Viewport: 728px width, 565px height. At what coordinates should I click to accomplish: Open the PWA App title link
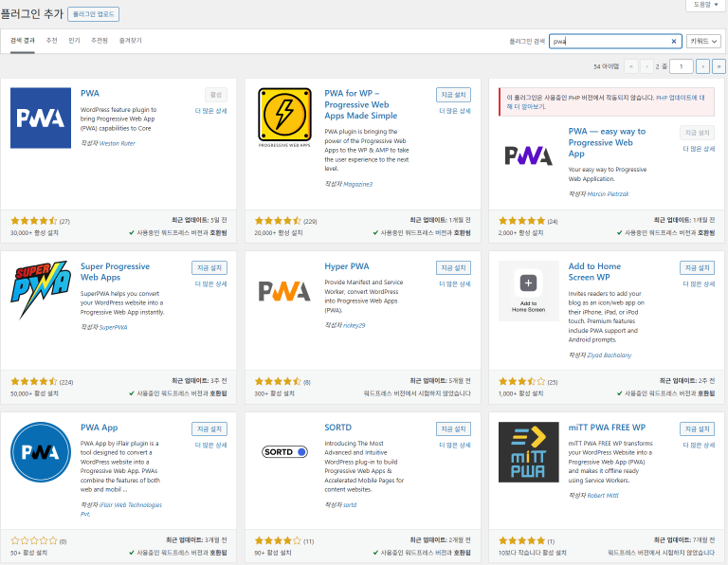(99, 428)
